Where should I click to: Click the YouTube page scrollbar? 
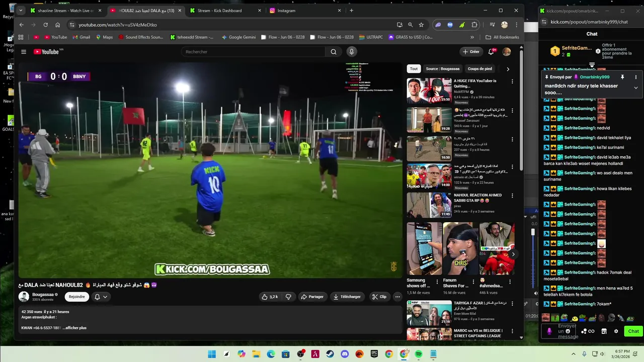pyautogui.click(x=521, y=111)
